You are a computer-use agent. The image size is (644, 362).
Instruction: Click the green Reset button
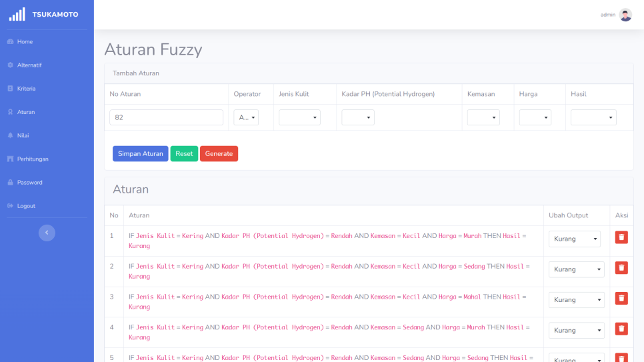(x=184, y=154)
